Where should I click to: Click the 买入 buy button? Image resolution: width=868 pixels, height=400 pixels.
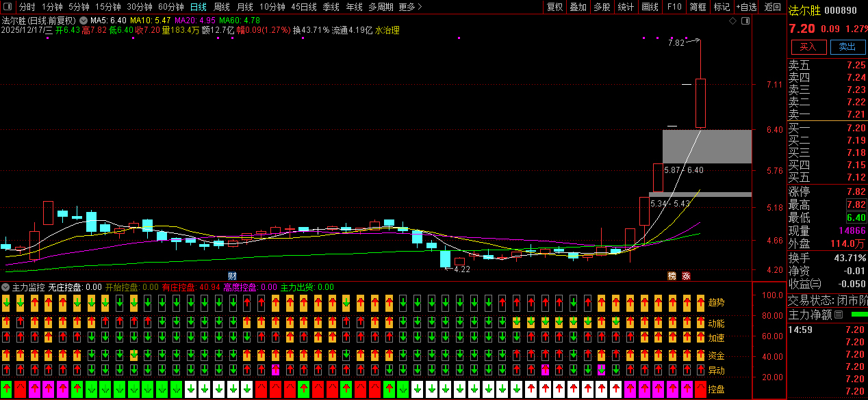808,46
